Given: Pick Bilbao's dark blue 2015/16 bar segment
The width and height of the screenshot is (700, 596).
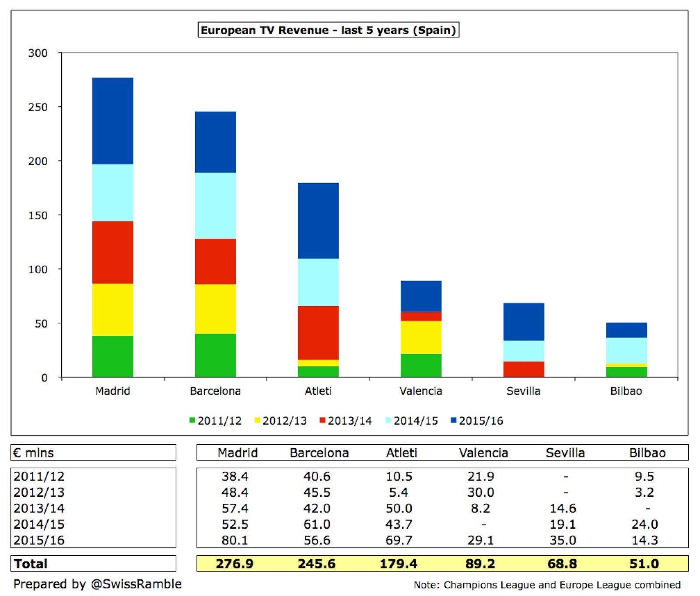Looking at the screenshot, I should 626,330.
